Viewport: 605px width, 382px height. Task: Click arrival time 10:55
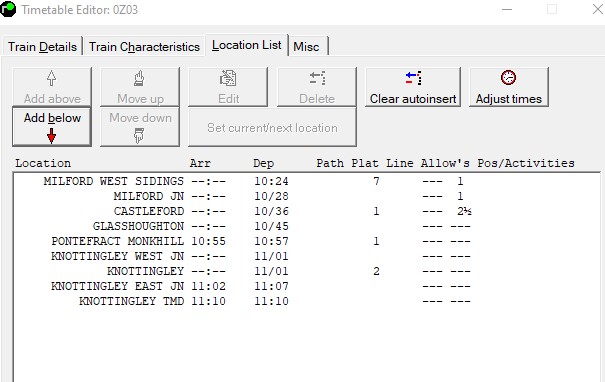click(x=208, y=241)
